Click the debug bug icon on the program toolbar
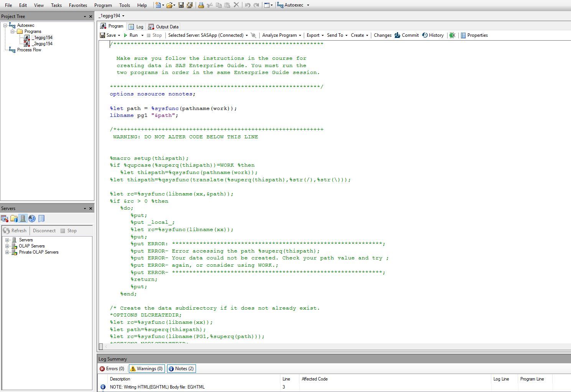The height and width of the screenshot is (392, 571). (453, 35)
